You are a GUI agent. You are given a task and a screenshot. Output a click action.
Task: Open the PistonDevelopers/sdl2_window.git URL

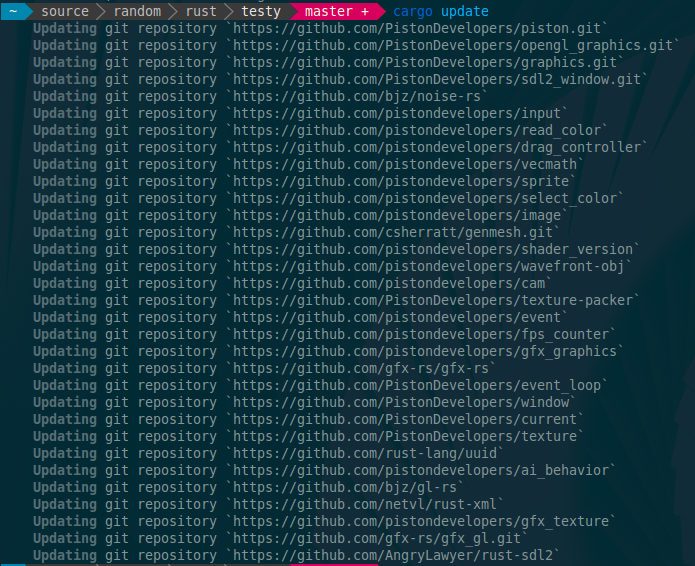pyautogui.click(x=437, y=79)
